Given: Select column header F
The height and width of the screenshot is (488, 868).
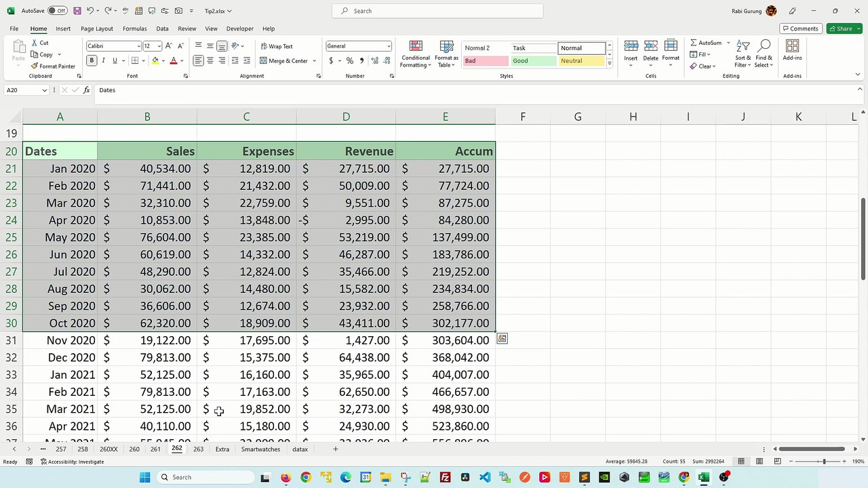Looking at the screenshot, I should click(x=523, y=117).
